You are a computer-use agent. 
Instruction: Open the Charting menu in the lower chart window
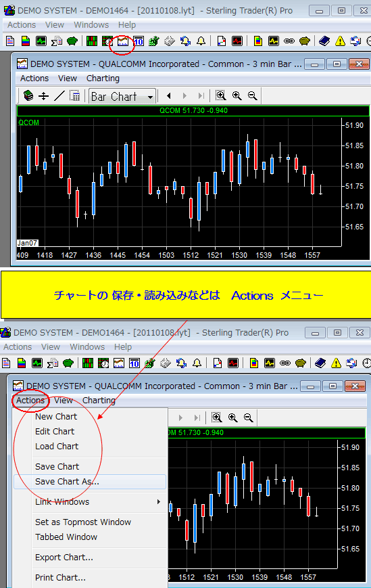pyautogui.click(x=99, y=401)
